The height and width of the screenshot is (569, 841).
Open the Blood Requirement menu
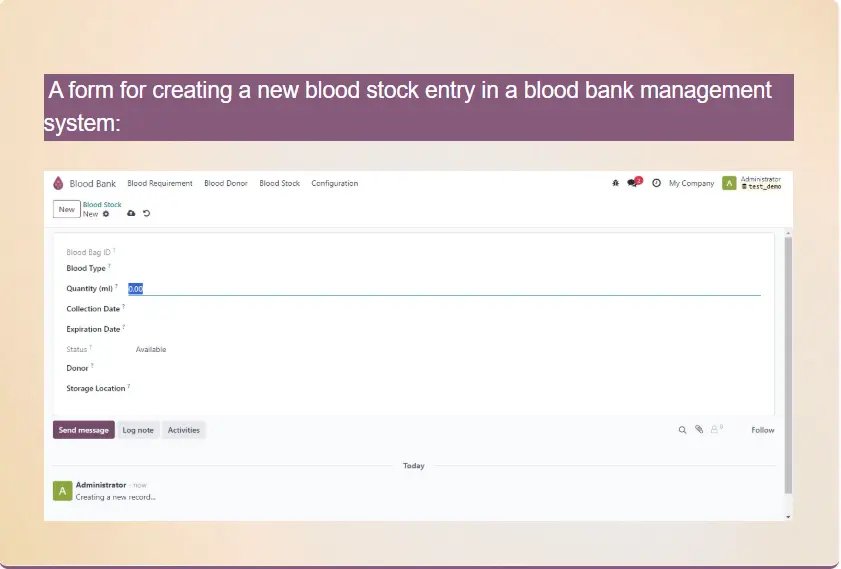(160, 183)
